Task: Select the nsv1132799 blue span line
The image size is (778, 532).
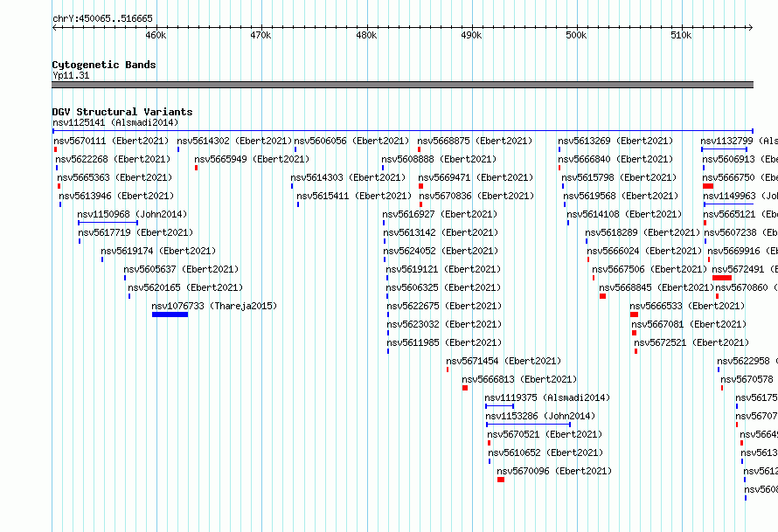Action: click(x=724, y=149)
